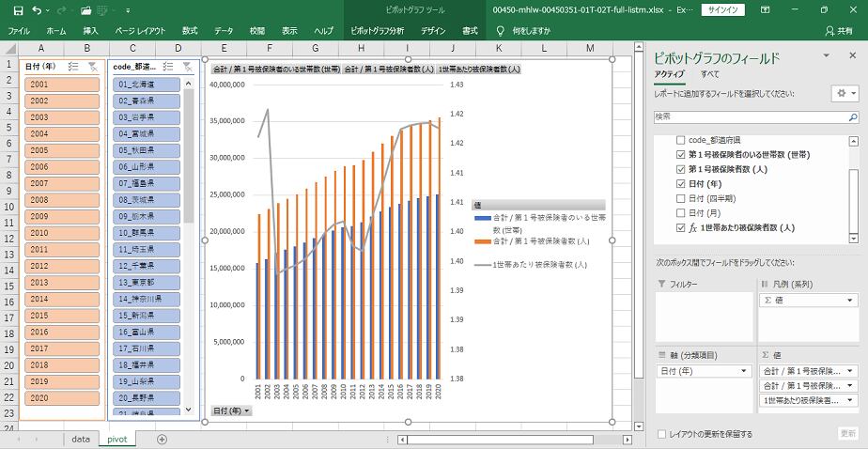Clear filter on code_都道府県 slicer
Viewport: 868px width, 449px height.
pos(187,67)
